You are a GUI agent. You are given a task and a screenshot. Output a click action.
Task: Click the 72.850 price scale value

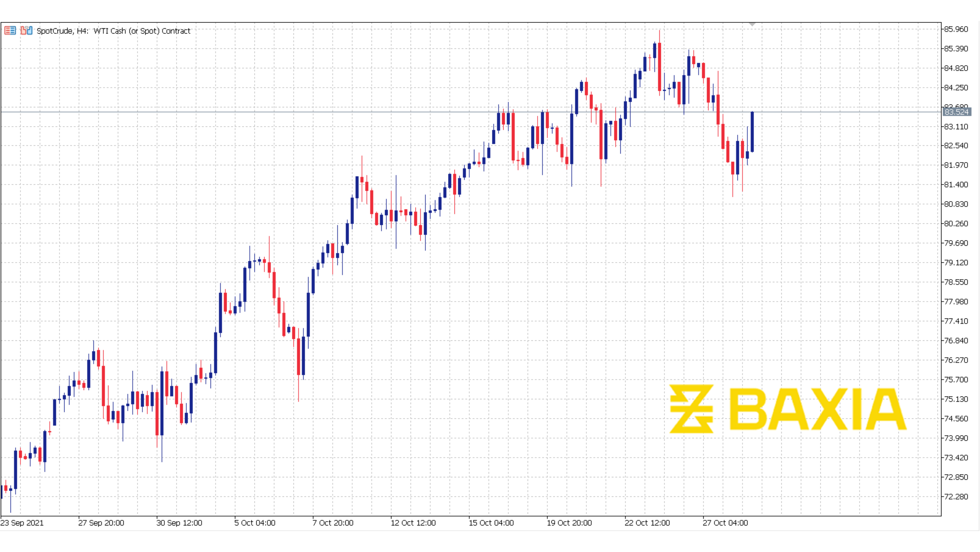[956, 477]
